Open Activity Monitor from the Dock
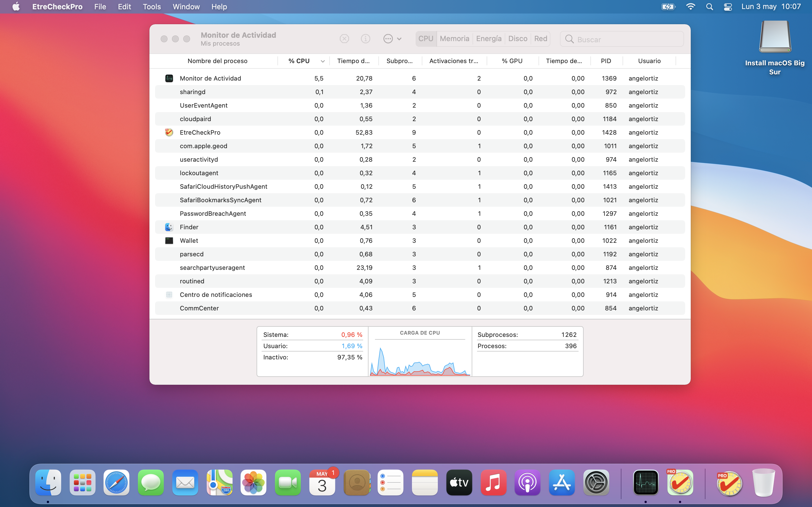 [646, 483]
